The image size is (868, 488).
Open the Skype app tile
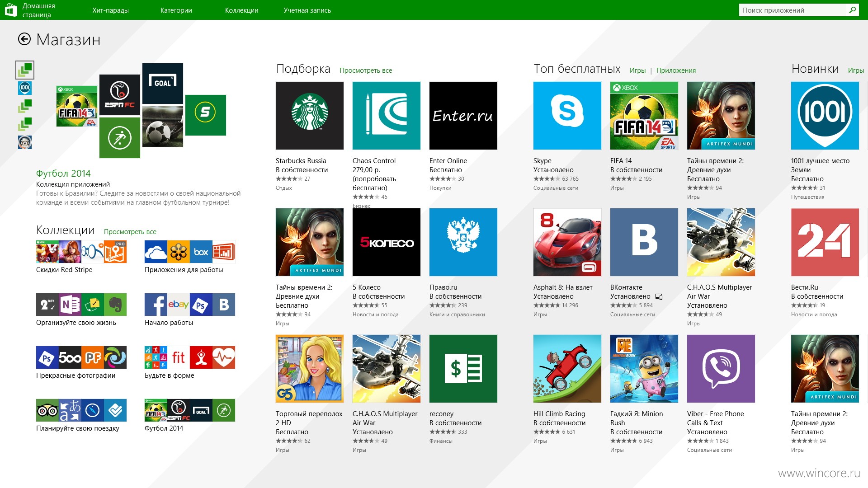click(x=567, y=116)
